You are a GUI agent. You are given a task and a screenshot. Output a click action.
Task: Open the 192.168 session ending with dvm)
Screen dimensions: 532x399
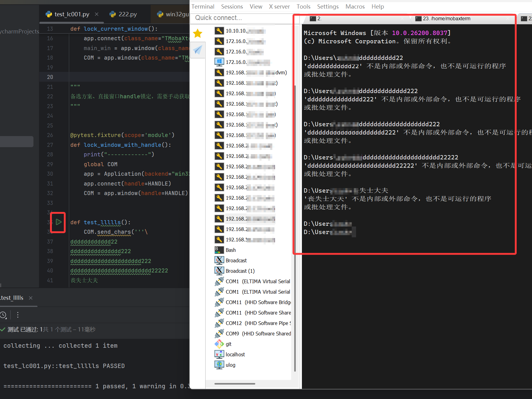click(x=251, y=72)
